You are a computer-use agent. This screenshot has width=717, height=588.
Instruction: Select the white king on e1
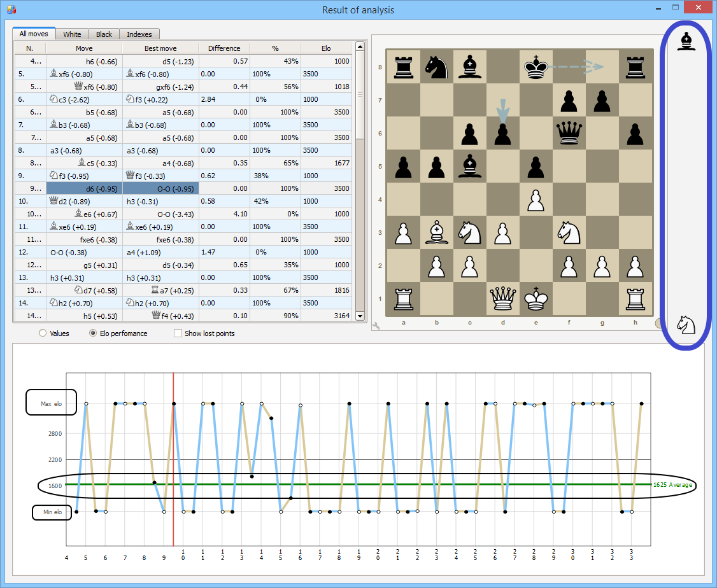coord(536,299)
